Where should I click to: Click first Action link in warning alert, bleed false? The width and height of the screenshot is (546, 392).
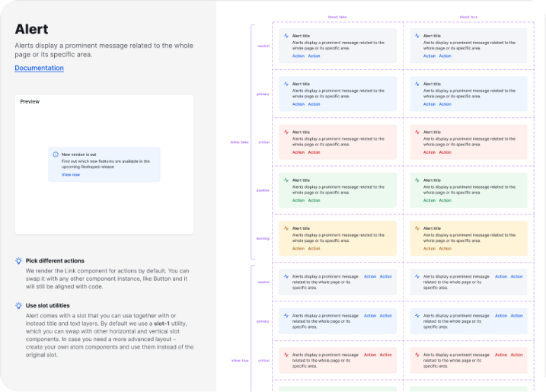(x=299, y=249)
